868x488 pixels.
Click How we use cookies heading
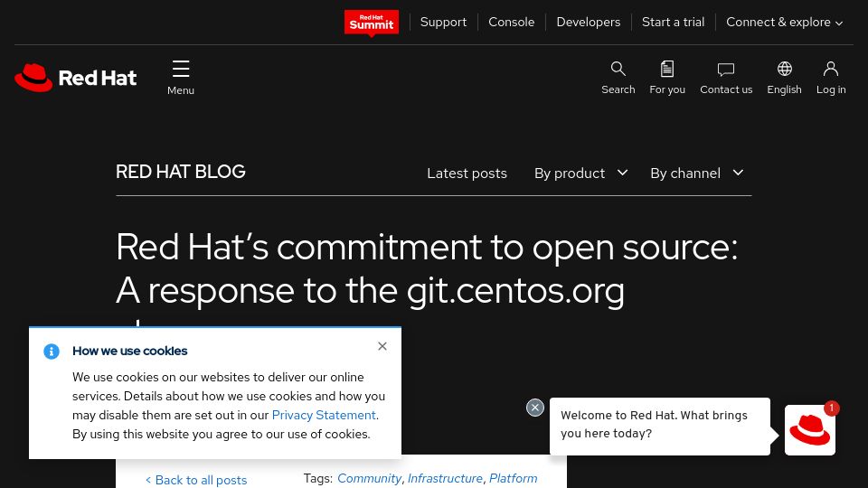[130, 351]
